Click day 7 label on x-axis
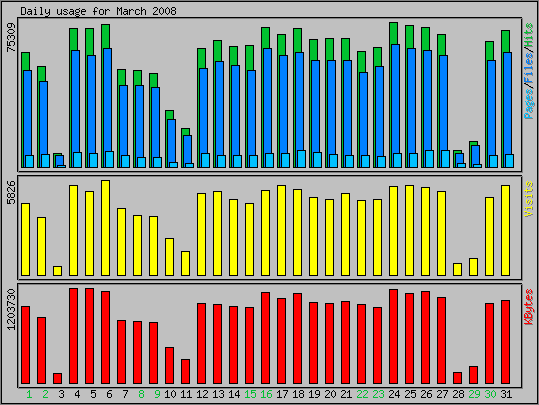Image resolution: width=539 pixels, height=405 pixels. tap(125, 394)
